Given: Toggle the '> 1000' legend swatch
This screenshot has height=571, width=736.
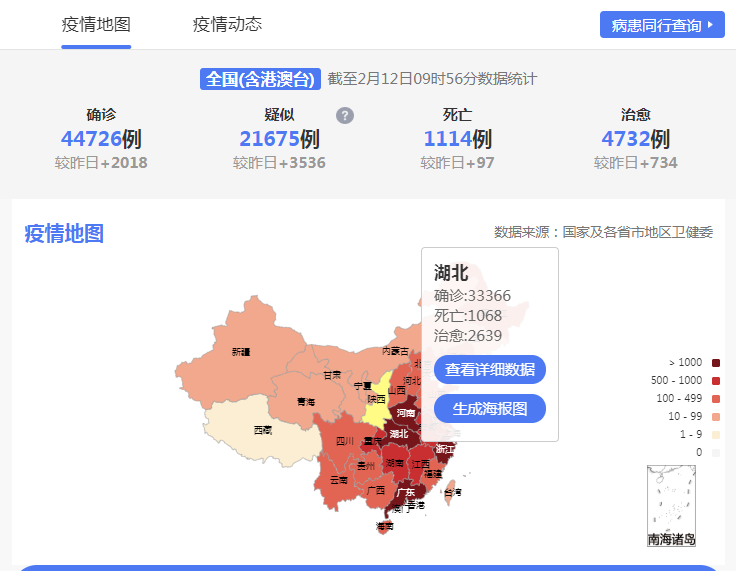Looking at the screenshot, I should [716, 362].
